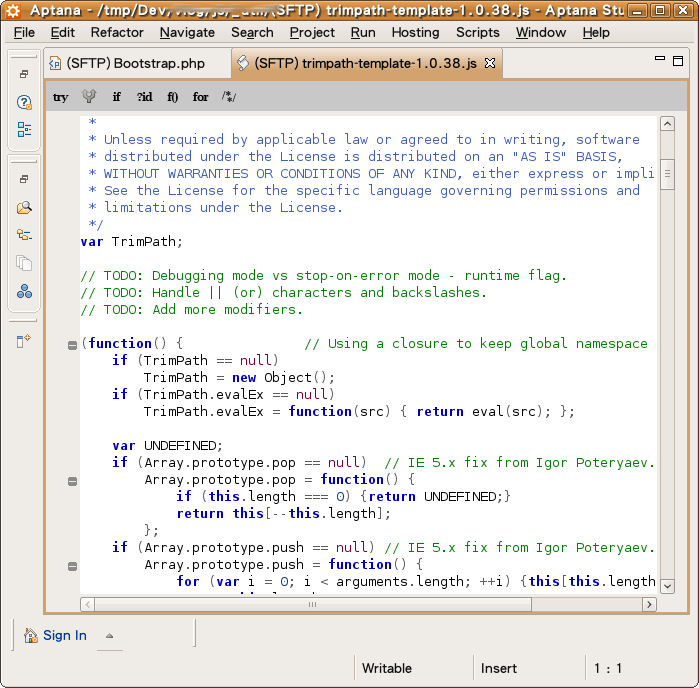
Task: Restore the upper sidebar panel group
Action: pos(24,74)
